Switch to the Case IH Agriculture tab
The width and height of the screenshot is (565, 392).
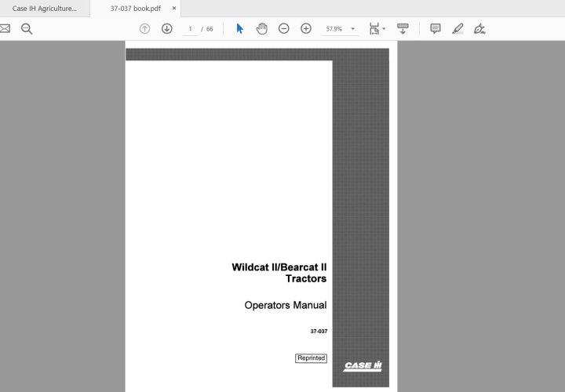(44, 9)
